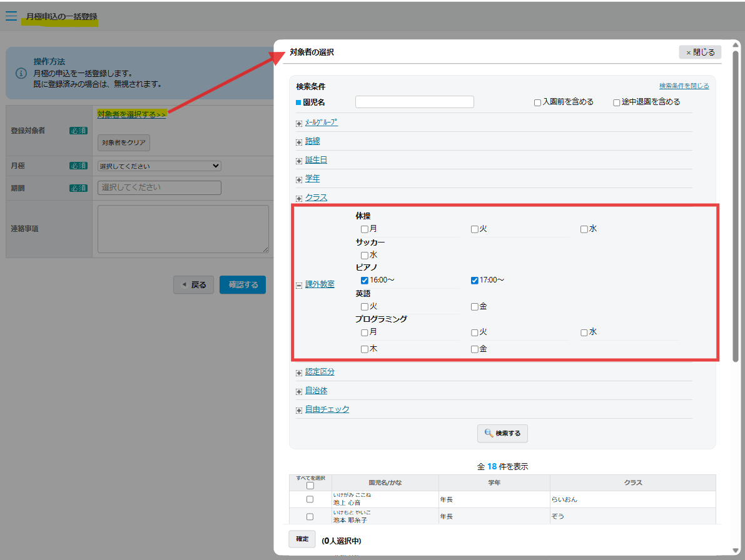Open the hamburger menu icon
Screen dimensions: 745x560
coord(11,16)
